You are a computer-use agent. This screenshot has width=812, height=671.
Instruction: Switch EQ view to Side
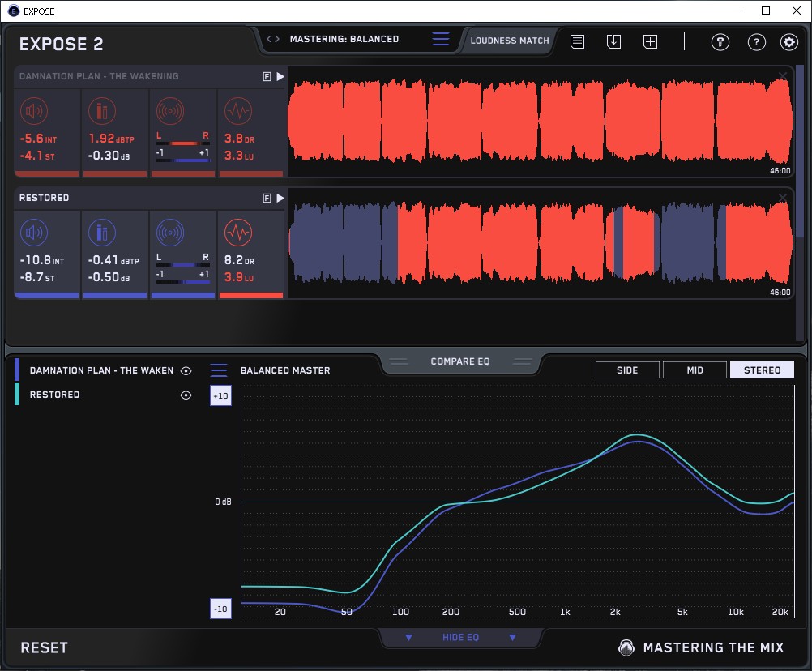627,370
